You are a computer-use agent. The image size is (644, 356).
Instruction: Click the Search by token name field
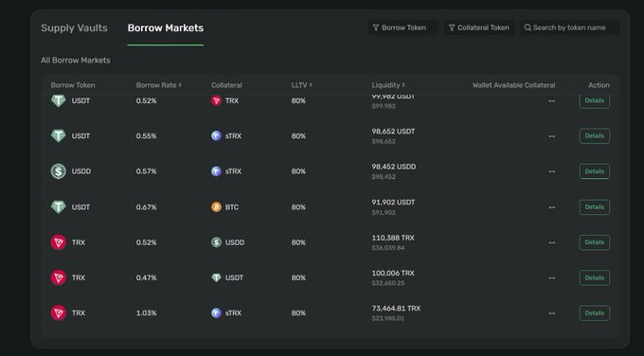pos(570,27)
